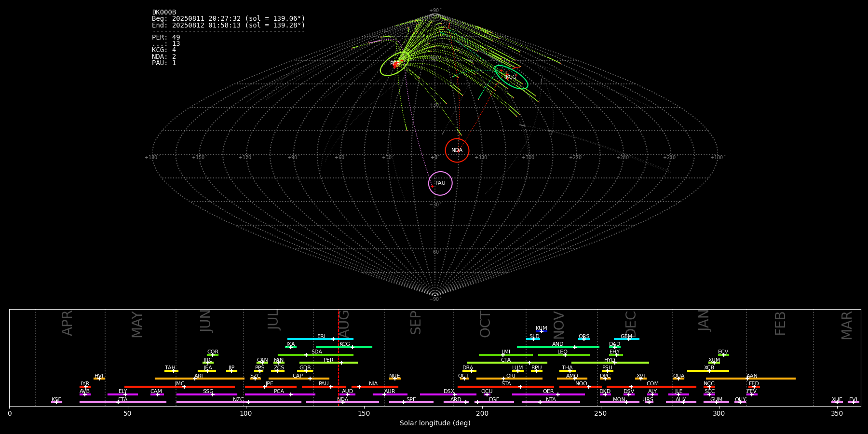Click the NDA shower bar in timeline
The image size is (868, 434).
point(342,402)
